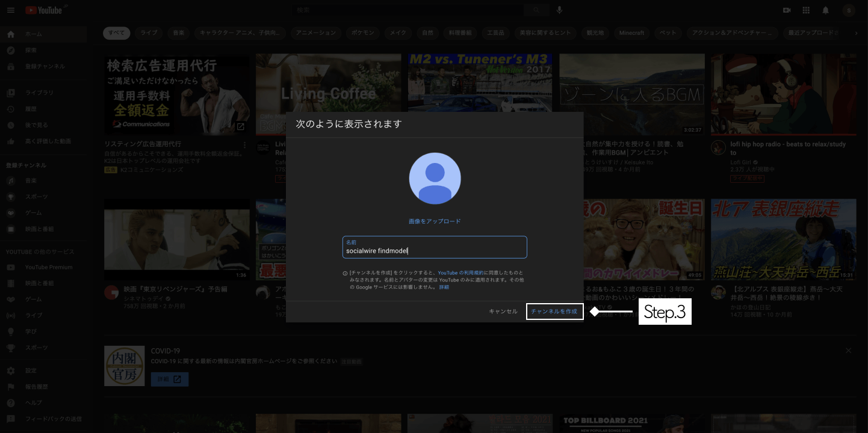The width and height of the screenshot is (868, 433).
Task: Click the YouTube Premium sidebar icon
Action: tap(10, 267)
